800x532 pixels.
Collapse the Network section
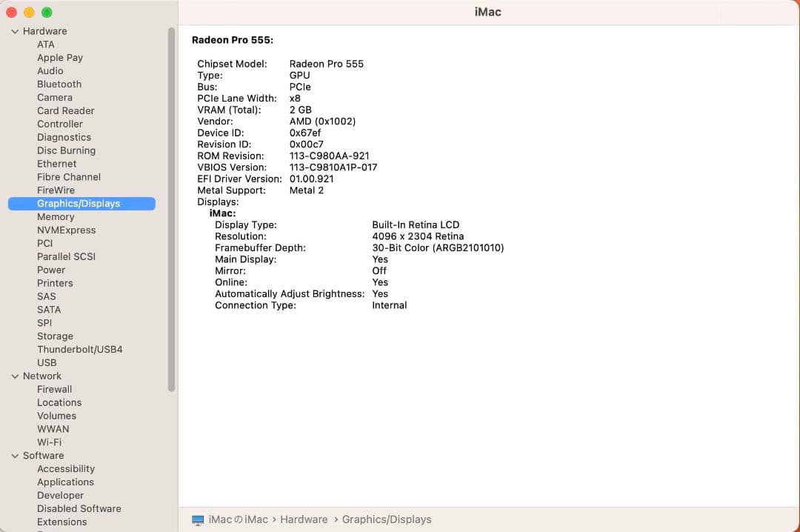15,376
